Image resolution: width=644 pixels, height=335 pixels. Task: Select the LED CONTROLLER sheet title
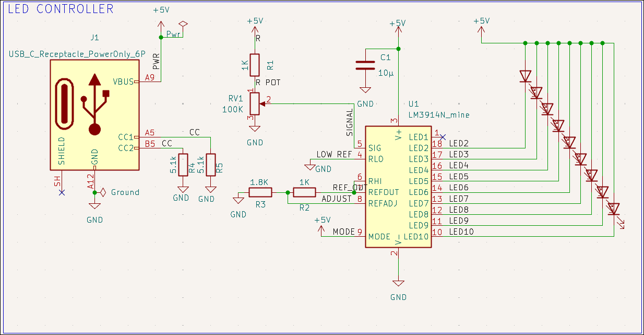[x=61, y=9]
